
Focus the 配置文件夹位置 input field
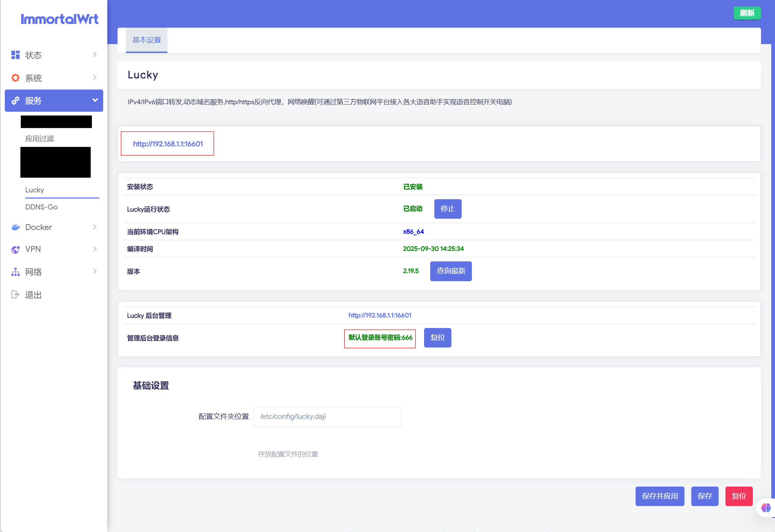327,417
